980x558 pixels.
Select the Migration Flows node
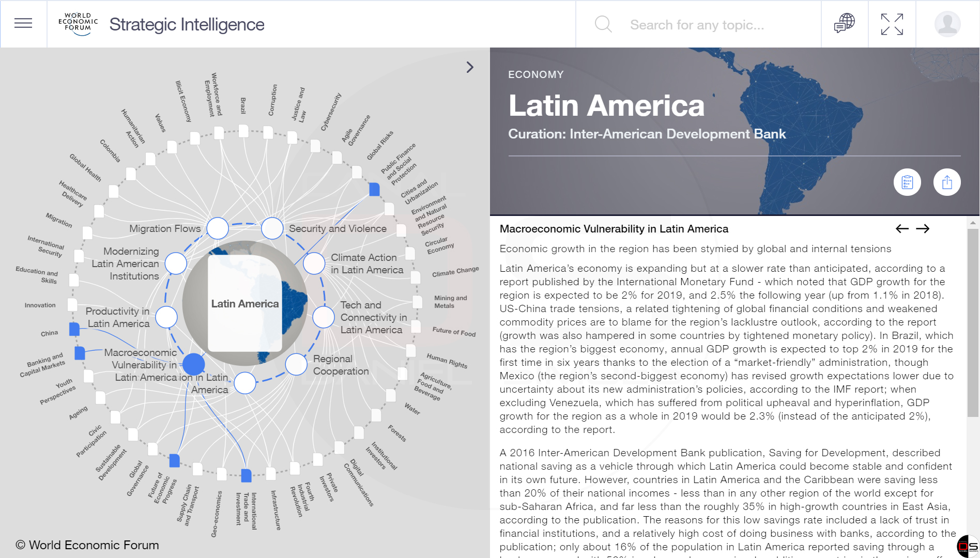click(x=218, y=228)
